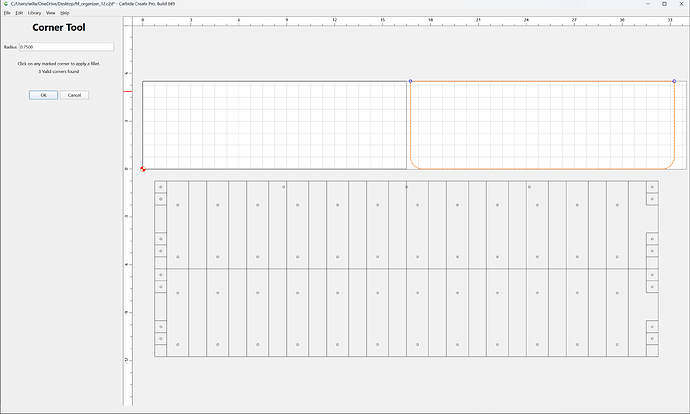The height and width of the screenshot is (414, 690).
Task: Click the red origin marker at canvas zero
Action: coord(143,169)
